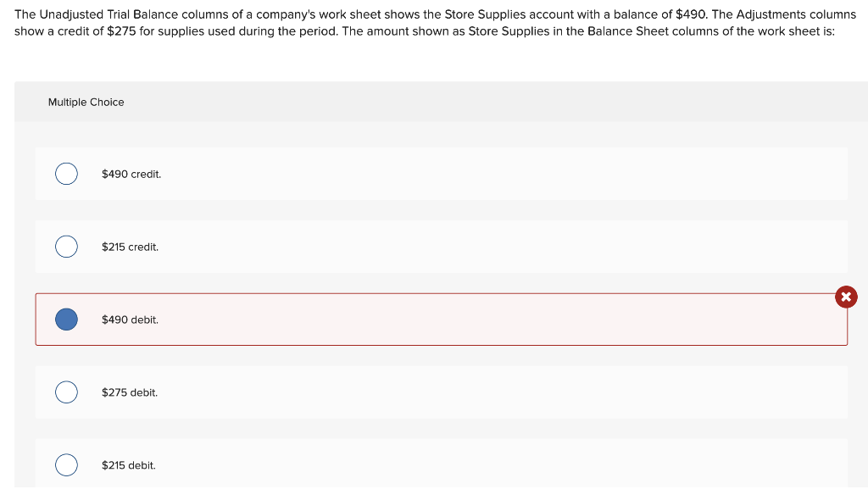Click the "$215 credit." answer text
868x489 pixels.
(130, 247)
